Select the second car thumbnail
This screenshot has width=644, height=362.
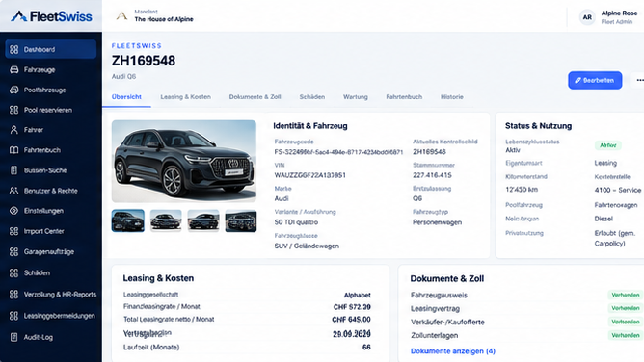tap(166, 220)
